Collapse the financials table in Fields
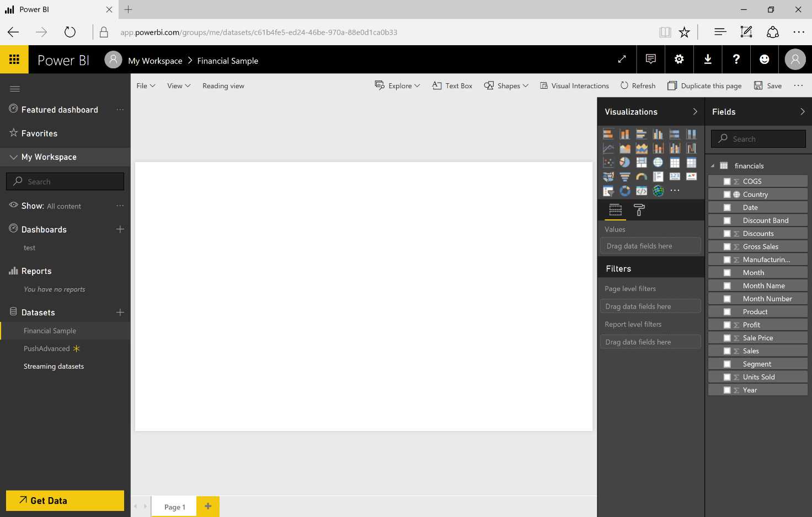The width and height of the screenshot is (812, 517). point(712,165)
